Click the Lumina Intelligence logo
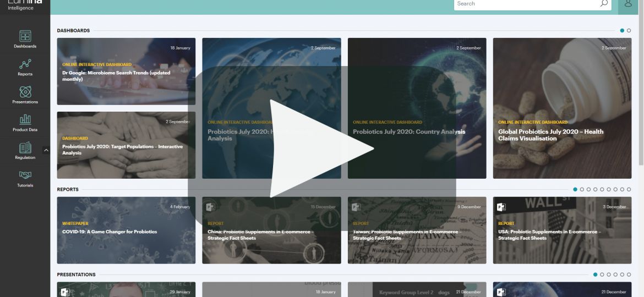Viewport: 644px width, 297px height. [25, 5]
